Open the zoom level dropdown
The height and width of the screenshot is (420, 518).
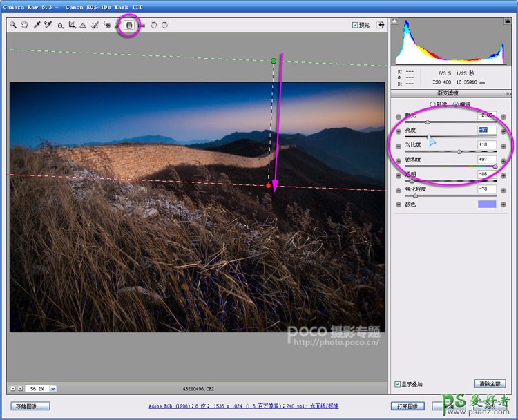pyautogui.click(x=53, y=389)
